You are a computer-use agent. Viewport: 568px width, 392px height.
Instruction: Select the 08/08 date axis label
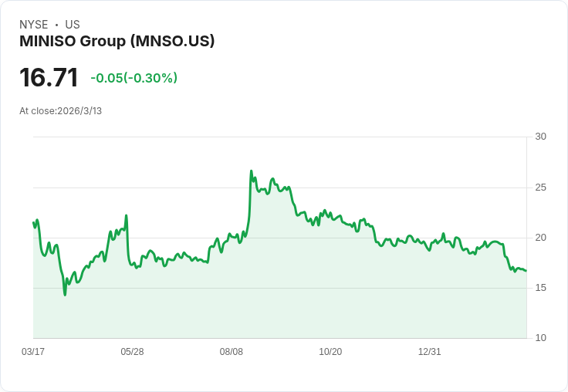pos(232,352)
